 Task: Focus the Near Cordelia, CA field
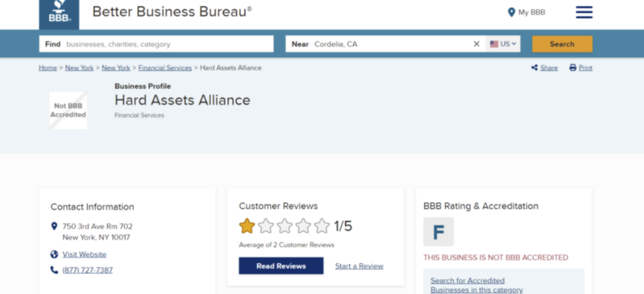tap(386, 44)
